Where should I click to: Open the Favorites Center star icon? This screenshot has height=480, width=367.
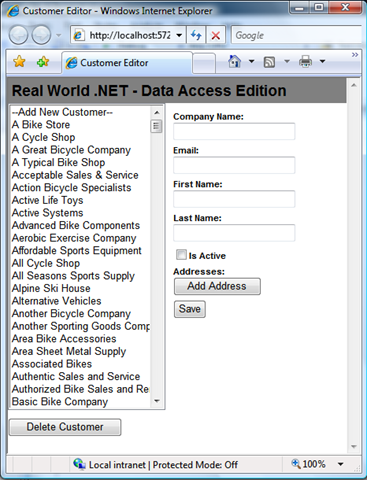pos(19,62)
